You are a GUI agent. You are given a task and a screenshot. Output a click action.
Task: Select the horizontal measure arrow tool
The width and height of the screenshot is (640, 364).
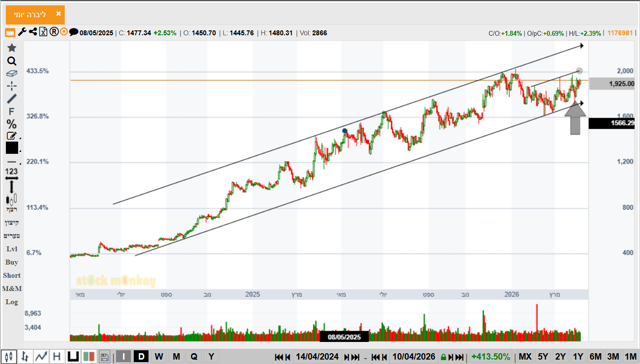(12, 178)
